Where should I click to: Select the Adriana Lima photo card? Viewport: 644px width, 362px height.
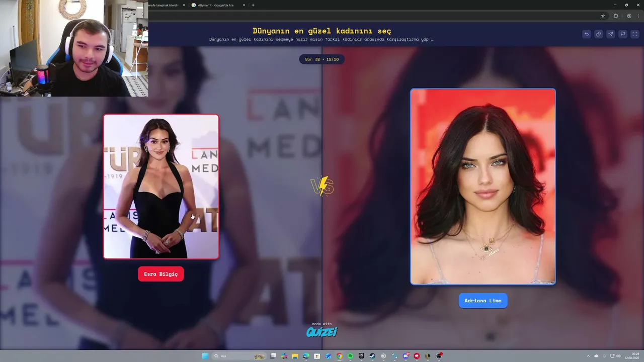[483, 187]
